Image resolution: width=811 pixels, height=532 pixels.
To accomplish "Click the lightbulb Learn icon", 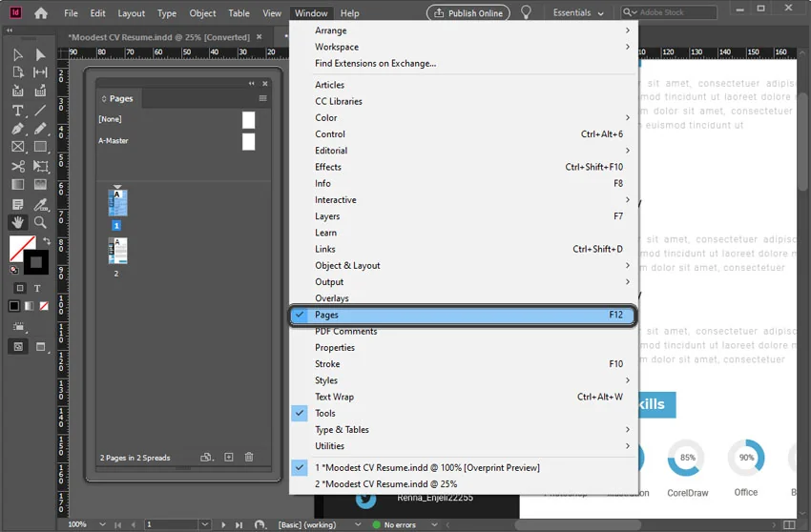I will [x=526, y=12].
